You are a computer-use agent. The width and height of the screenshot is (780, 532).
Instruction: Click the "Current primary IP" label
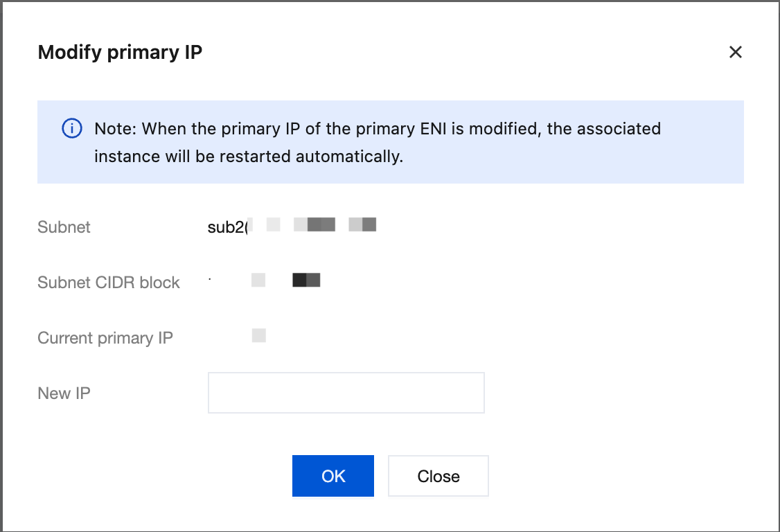(x=105, y=338)
